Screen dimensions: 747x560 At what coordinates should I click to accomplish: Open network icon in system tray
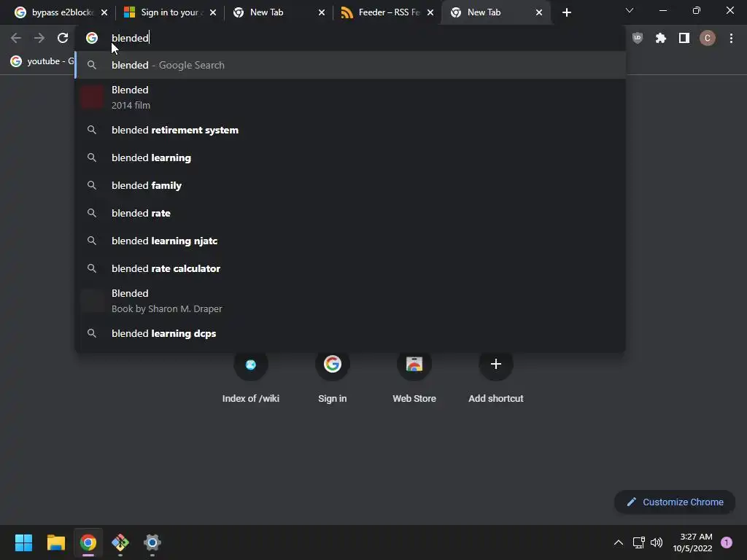638,542
